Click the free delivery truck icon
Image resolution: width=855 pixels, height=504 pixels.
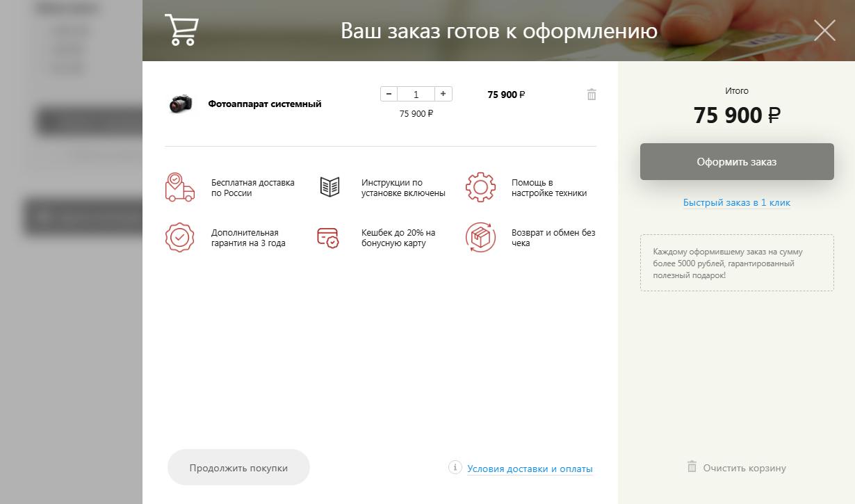click(179, 188)
